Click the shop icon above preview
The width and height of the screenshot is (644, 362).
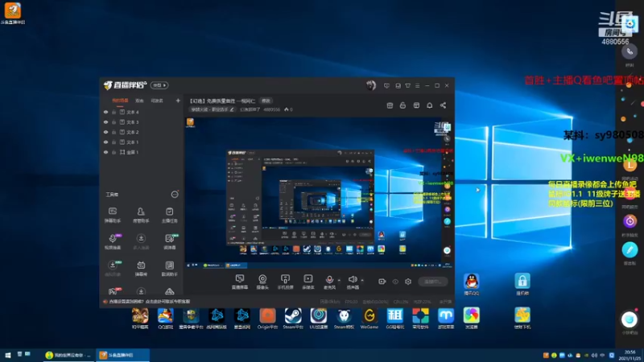pos(390,105)
